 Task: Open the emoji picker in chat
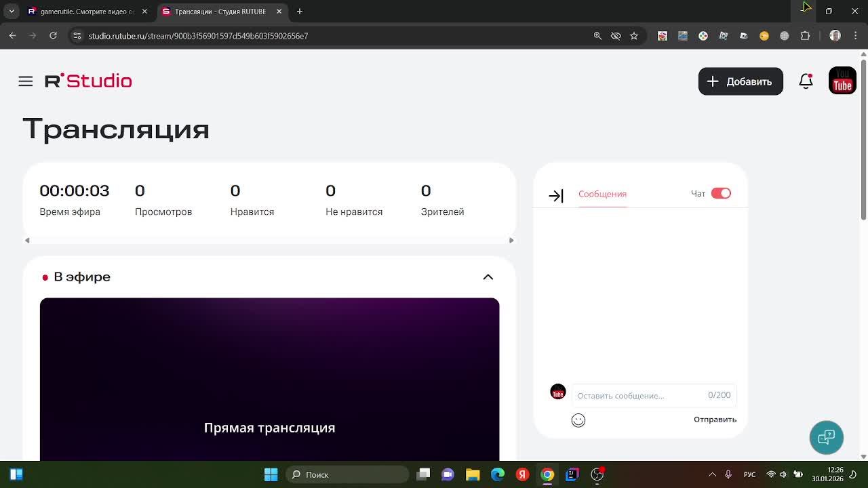578,420
